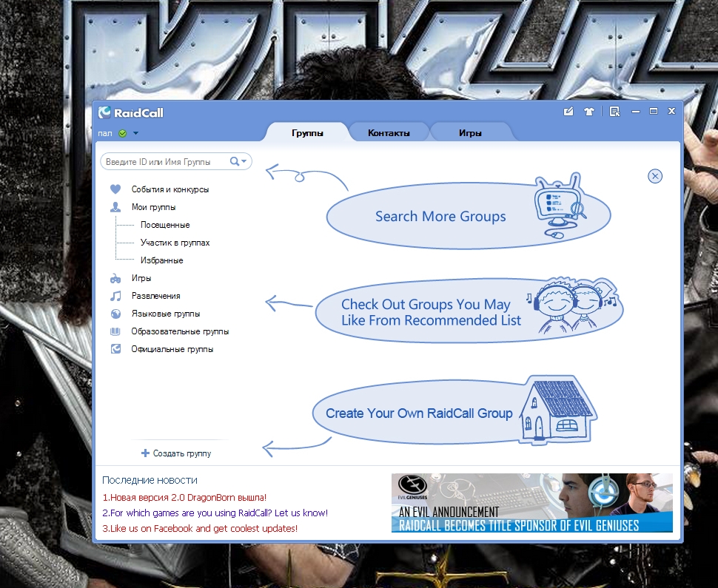Screen dimensions: 718x588
Task: Expand the status dropdown arrow next to пал
Action: point(135,133)
